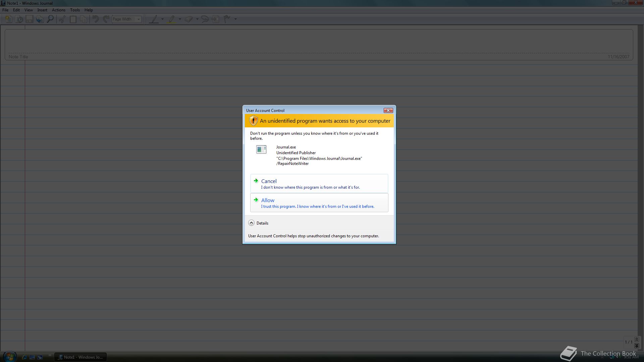Click the New Note toolbar icon
The image size is (644, 362).
click(x=9, y=19)
